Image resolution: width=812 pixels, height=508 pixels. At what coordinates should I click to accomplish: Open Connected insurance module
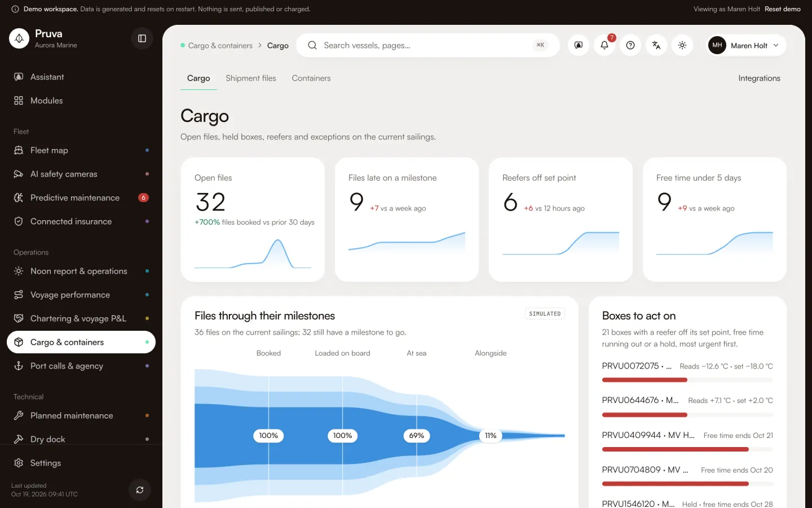click(x=81, y=221)
